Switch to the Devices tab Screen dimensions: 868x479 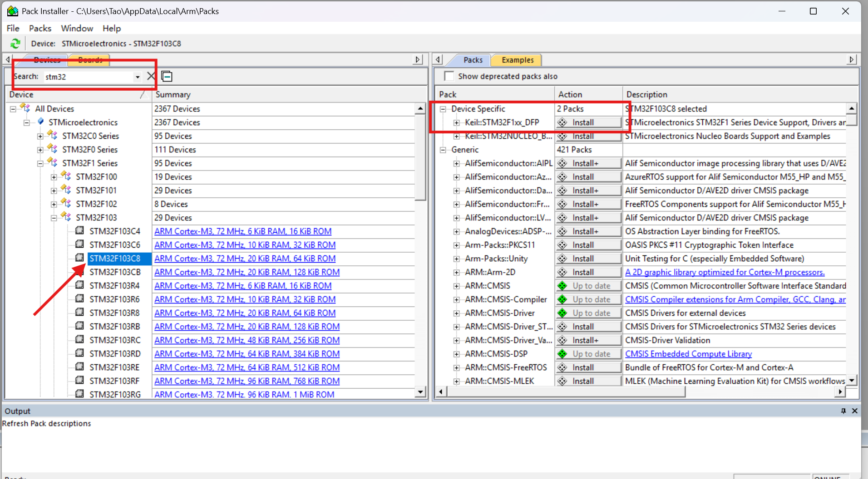point(47,60)
